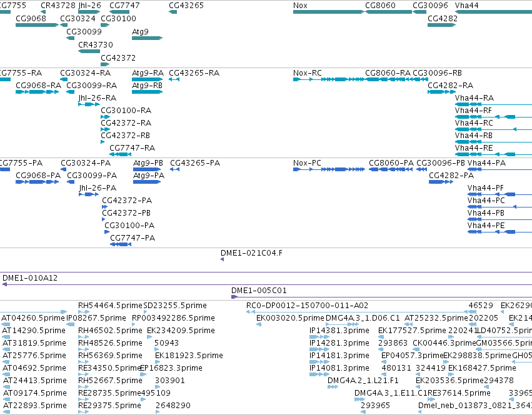Click the 2648290 feature label

(173, 406)
